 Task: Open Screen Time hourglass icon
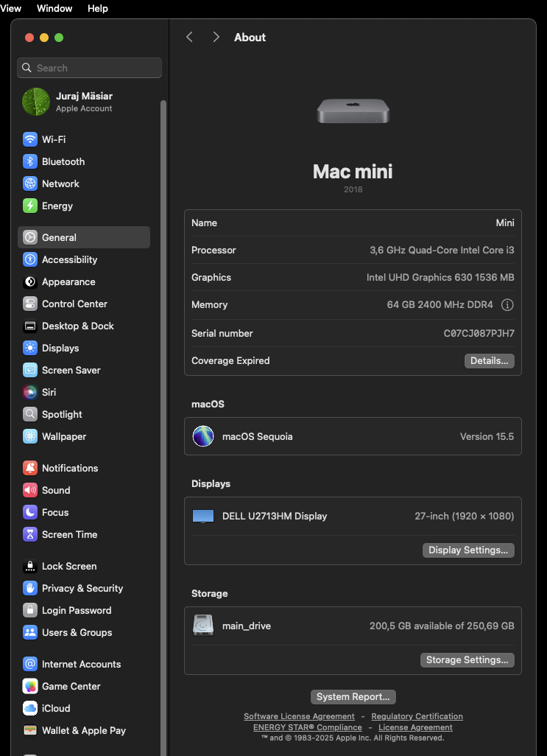30,534
